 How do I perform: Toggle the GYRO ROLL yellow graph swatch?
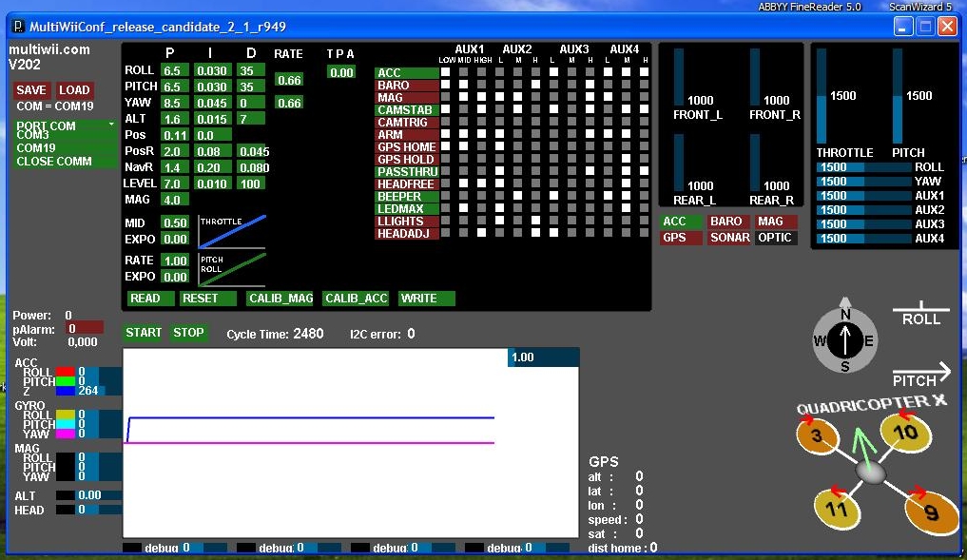click(65, 415)
